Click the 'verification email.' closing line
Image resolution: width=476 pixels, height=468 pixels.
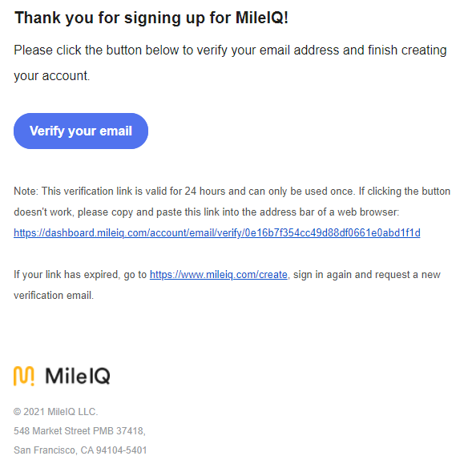pyautogui.click(x=54, y=296)
